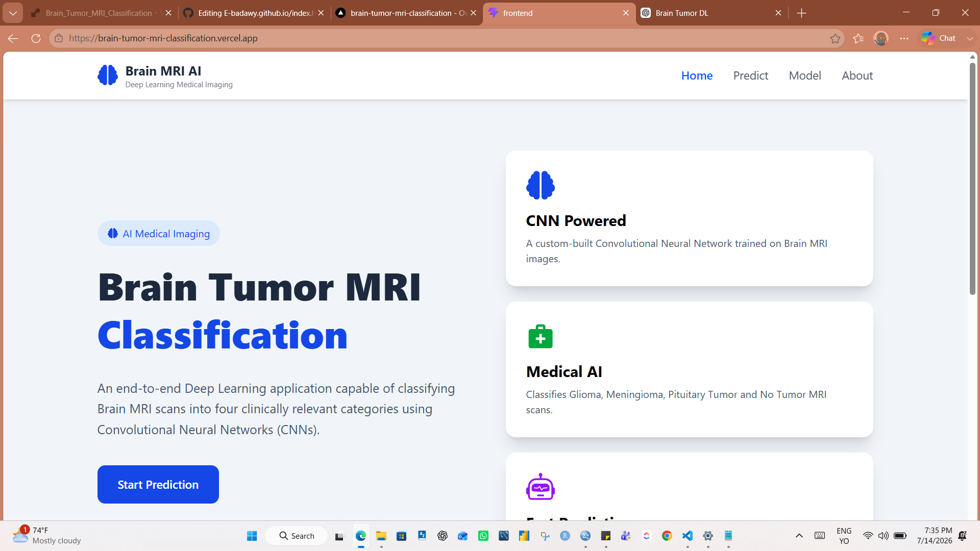Click the green Medical AI kit icon
The width and height of the screenshot is (980, 551).
pos(541,336)
